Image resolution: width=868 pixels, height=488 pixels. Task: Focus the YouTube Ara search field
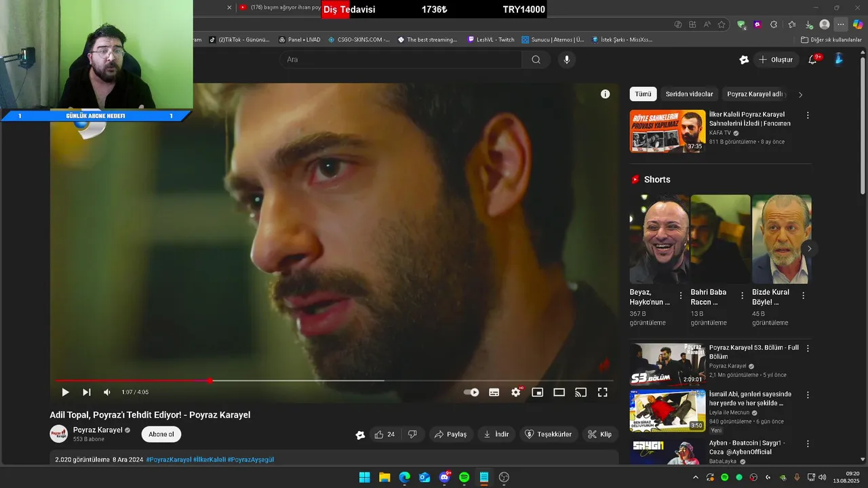tap(401, 60)
